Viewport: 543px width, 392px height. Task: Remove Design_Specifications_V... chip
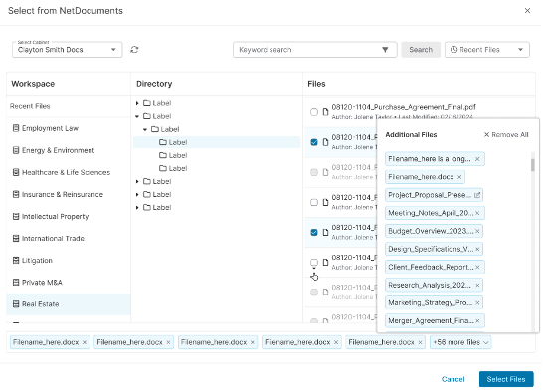[477, 249]
